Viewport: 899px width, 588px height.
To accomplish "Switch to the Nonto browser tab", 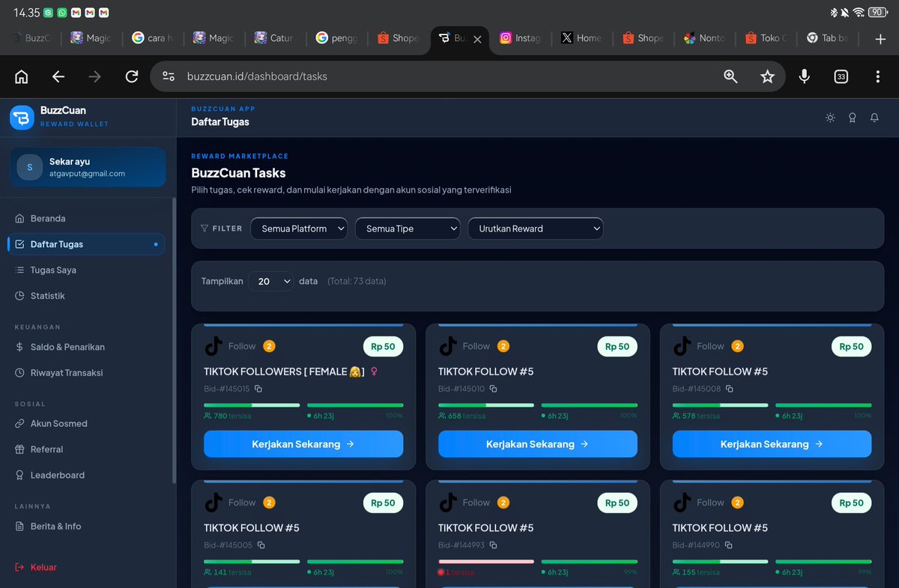I will click(x=704, y=38).
